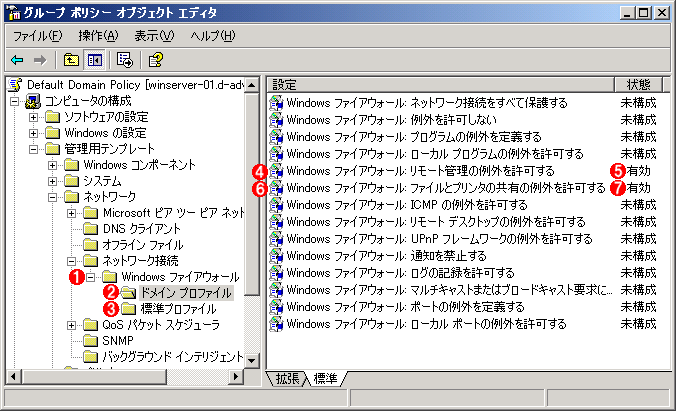Expand the ソフトウェアの設定 node
The height and width of the screenshot is (411, 676).
pyautogui.click(x=33, y=117)
